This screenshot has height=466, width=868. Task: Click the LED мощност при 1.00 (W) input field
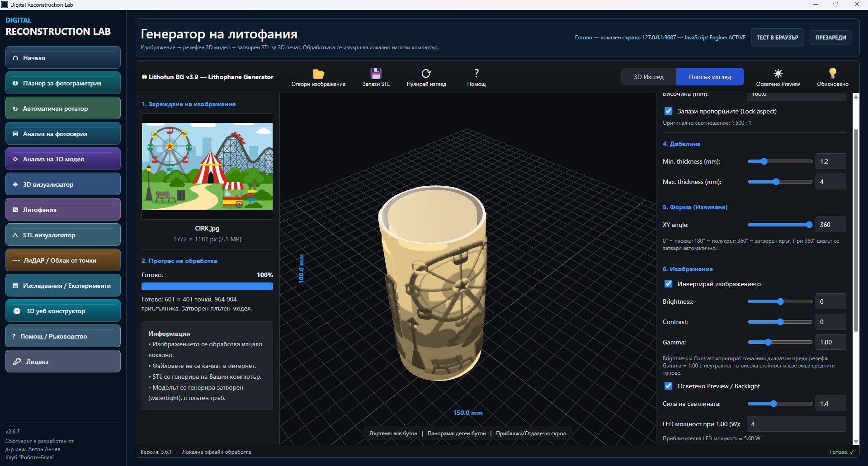click(796, 424)
